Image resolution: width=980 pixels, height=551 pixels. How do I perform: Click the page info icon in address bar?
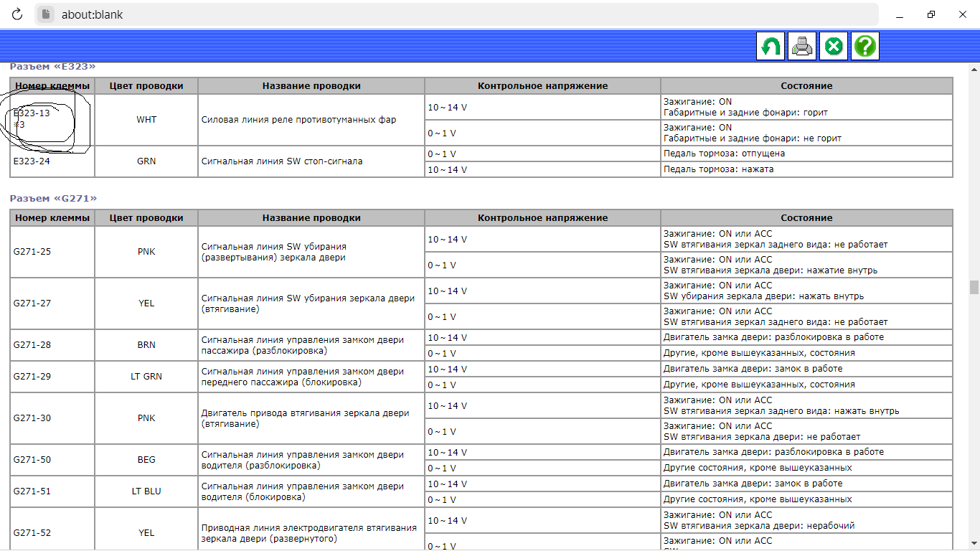[x=46, y=14]
